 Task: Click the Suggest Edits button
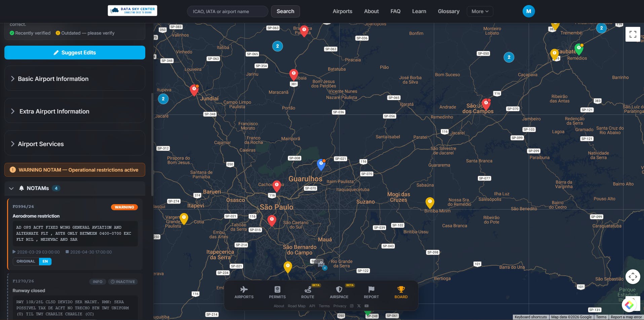click(x=74, y=52)
